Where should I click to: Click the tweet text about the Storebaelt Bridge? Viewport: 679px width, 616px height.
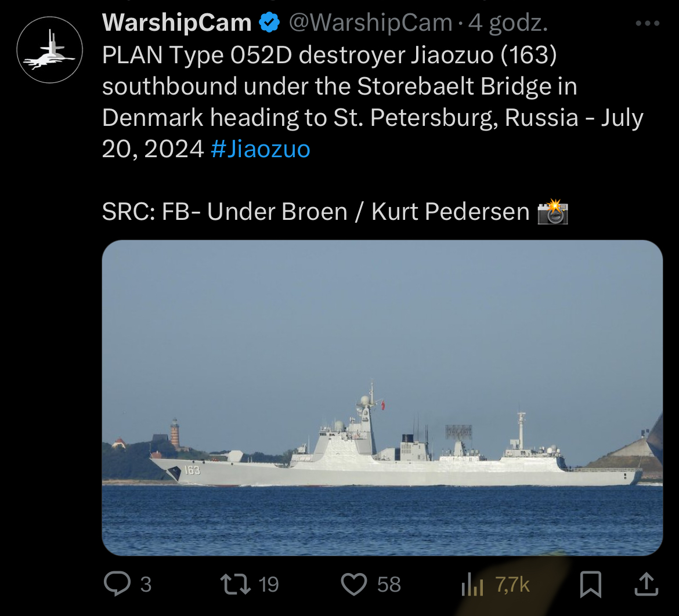point(339,87)
